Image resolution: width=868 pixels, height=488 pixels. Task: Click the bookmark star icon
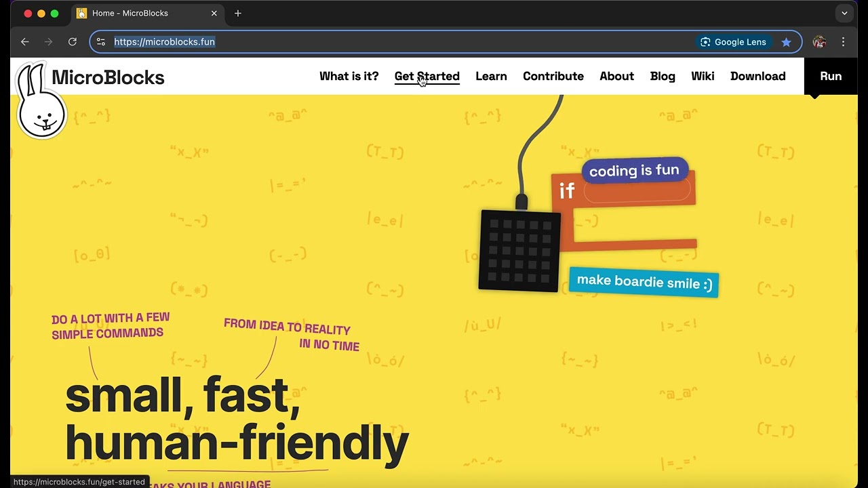786,42
